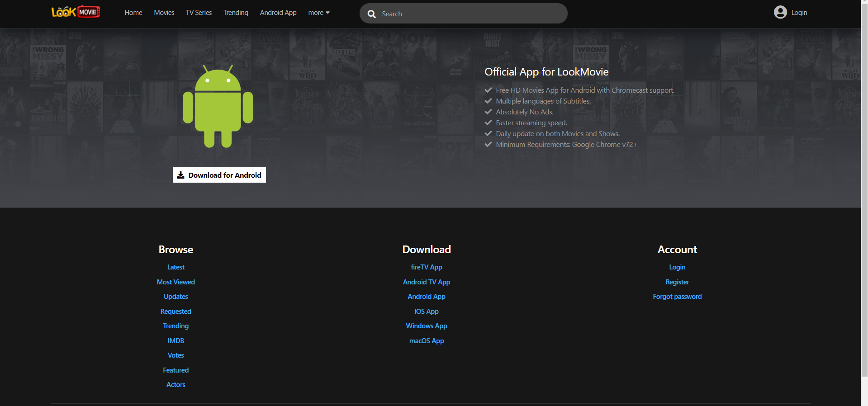This screenshot has height=406, width=868.
Task: Click Login under Account
Action: pos(677,267)
